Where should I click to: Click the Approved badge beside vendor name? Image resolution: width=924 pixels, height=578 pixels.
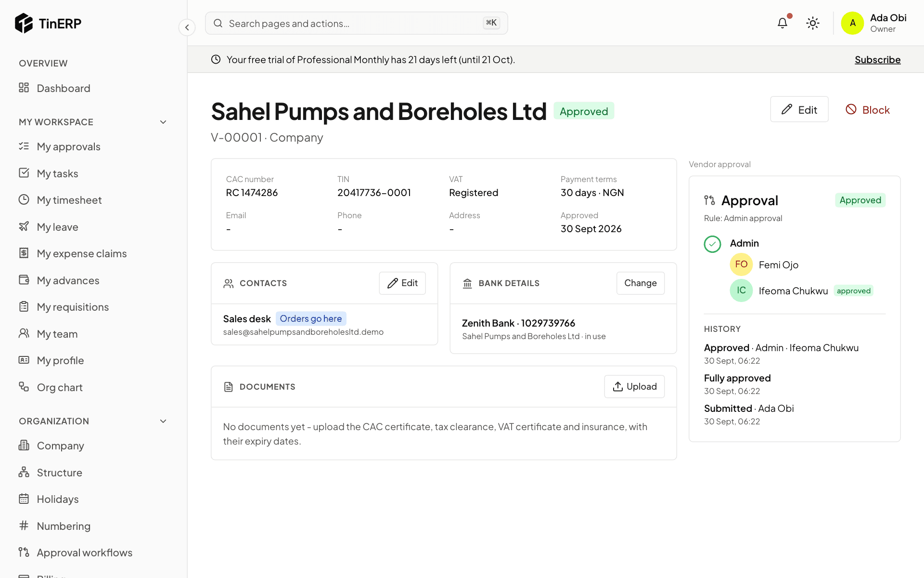tap(584, 111)
